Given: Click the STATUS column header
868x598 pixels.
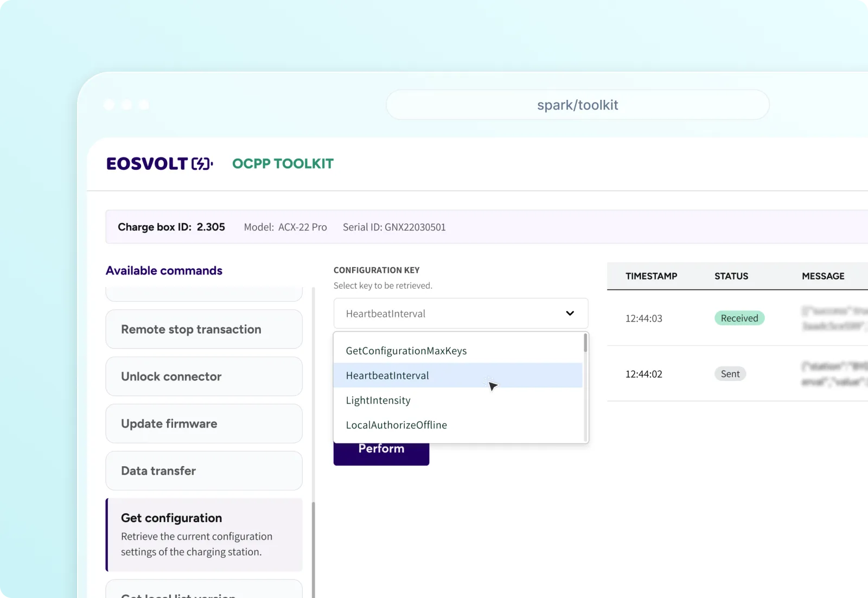Looking at the screenshot, I should (x=731, y=276).
